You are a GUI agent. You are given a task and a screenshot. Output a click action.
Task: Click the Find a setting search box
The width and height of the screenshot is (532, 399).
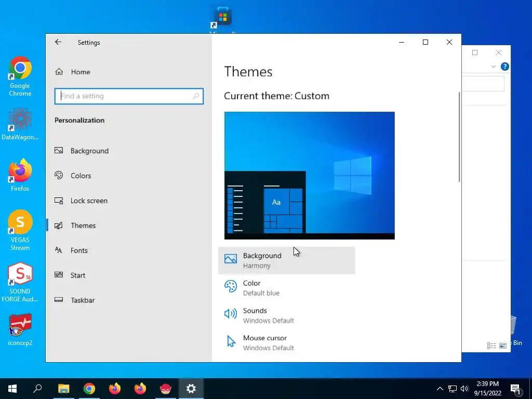129,96
